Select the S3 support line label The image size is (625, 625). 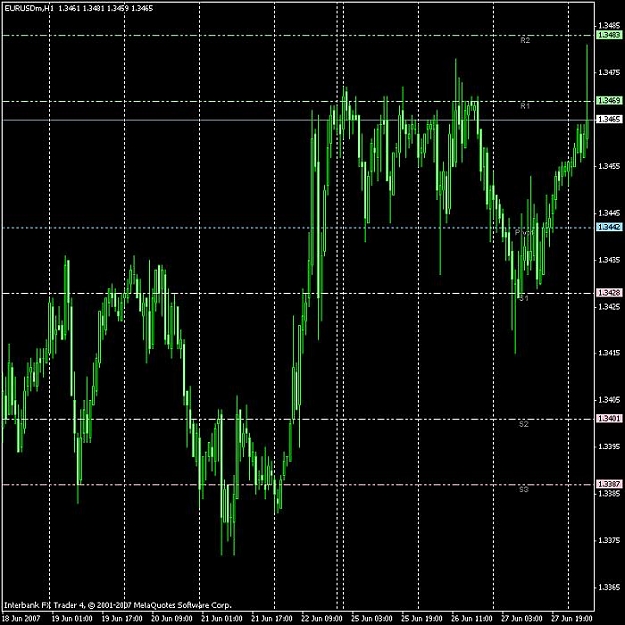[x=524, y=489]
